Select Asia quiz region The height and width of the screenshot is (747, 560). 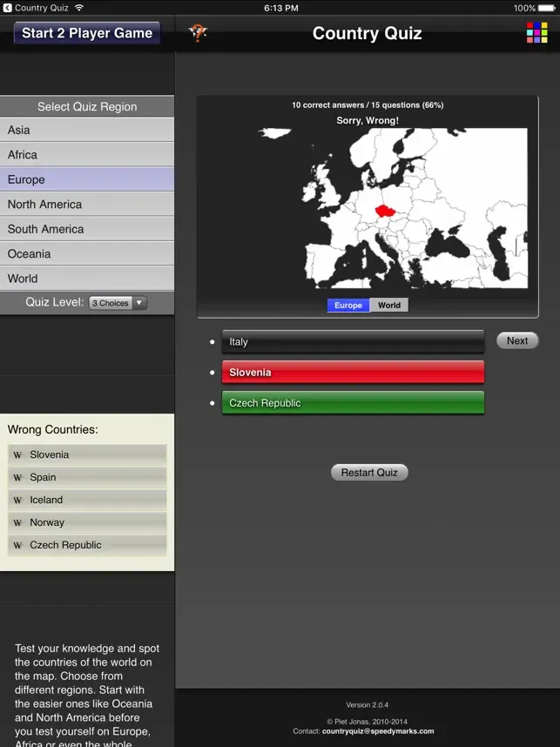87,130
